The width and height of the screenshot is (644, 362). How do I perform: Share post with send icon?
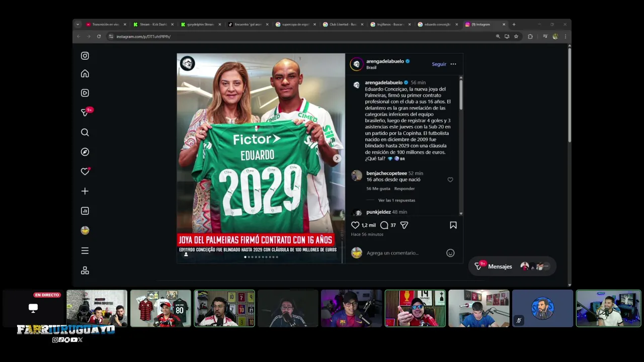coord(404,225)
